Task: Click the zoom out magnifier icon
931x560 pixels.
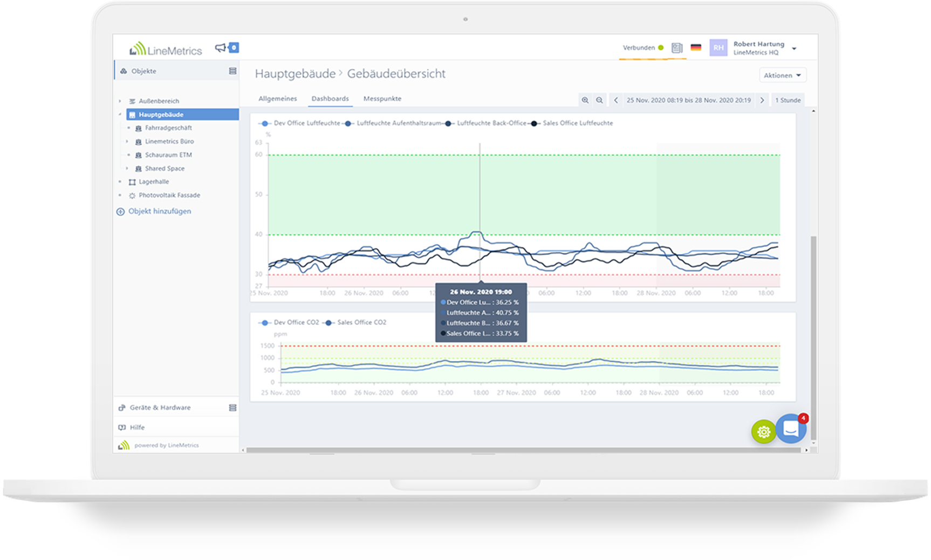Action: (x=599, y=100)
